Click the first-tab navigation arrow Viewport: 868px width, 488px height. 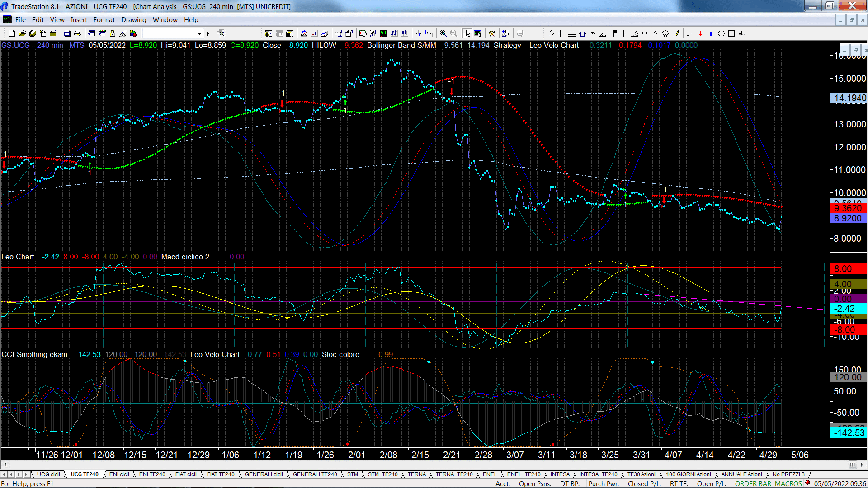pyautogui.click(x=4, y=474)
